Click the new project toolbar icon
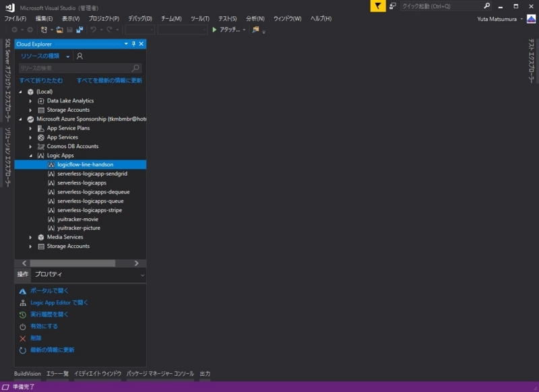Image resolution: width=539 pixels, height=392 pixels. click(44, 30)
